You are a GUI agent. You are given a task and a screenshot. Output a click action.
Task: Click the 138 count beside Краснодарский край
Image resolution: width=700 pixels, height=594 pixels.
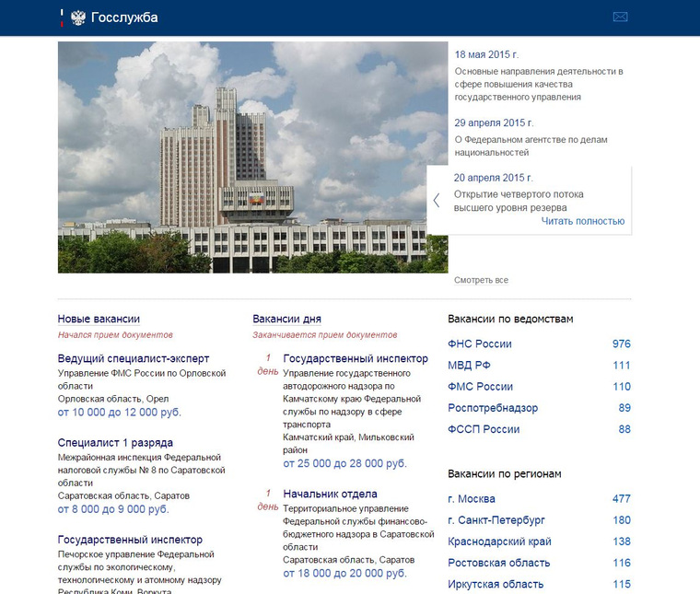622,542
